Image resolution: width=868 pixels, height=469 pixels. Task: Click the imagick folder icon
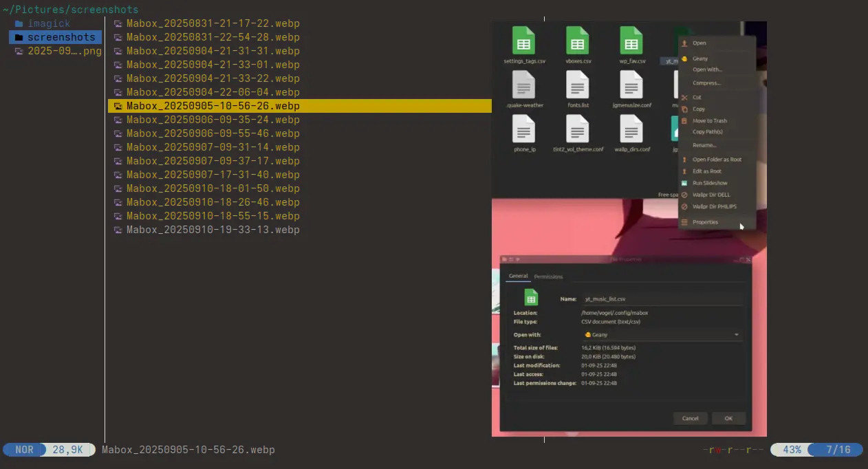tap(19, 23)
